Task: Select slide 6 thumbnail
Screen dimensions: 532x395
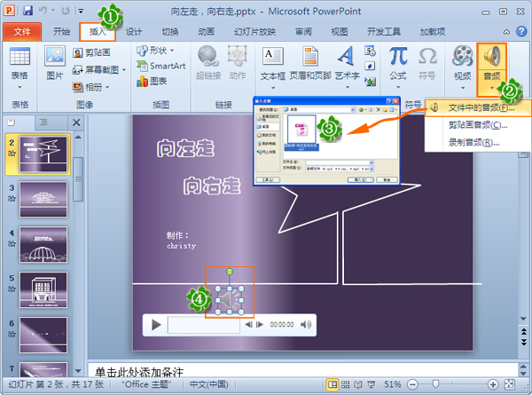Action: point(43,335)
